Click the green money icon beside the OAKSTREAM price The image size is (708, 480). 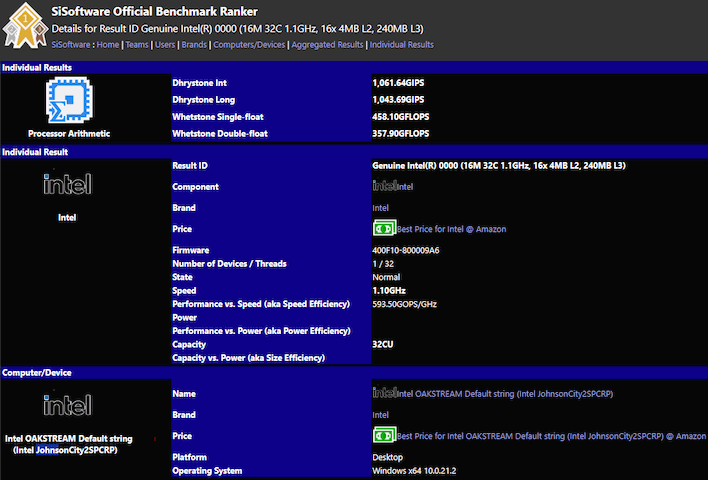pyautogui.click(x=384, y=435)
